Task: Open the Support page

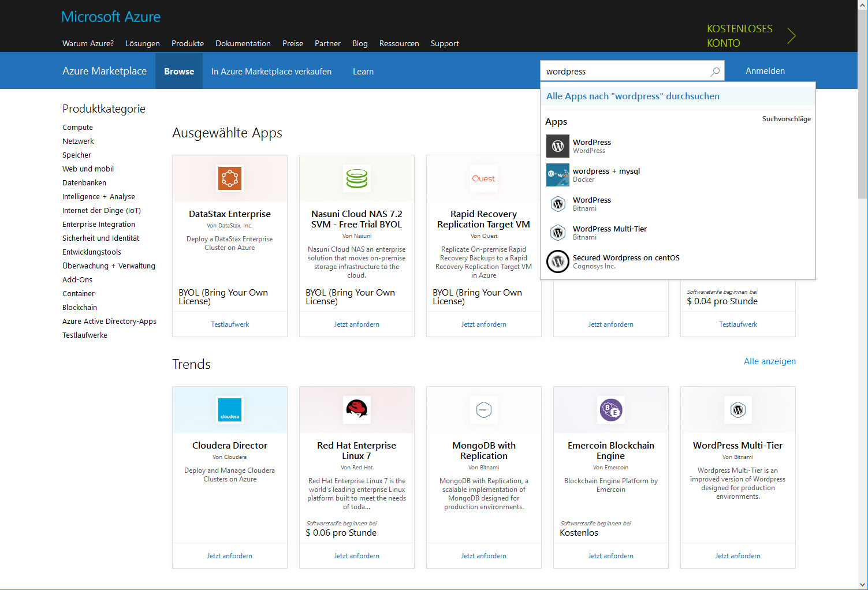Action: (445, 43)
